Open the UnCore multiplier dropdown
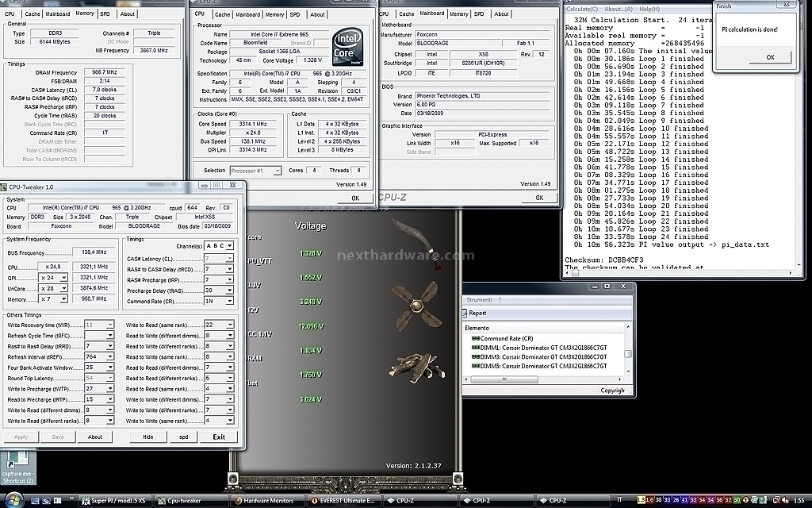The height and width of the screenshot is (508, 812). 53,288
